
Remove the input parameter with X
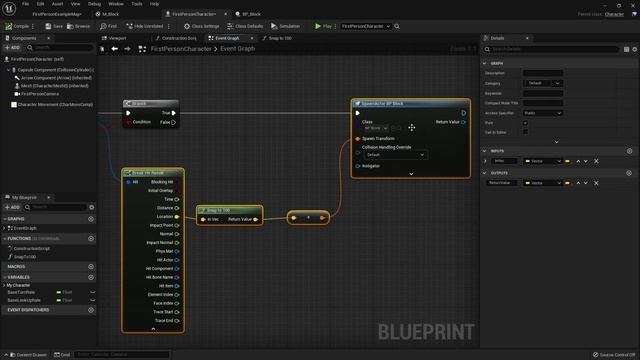[596, 161]
